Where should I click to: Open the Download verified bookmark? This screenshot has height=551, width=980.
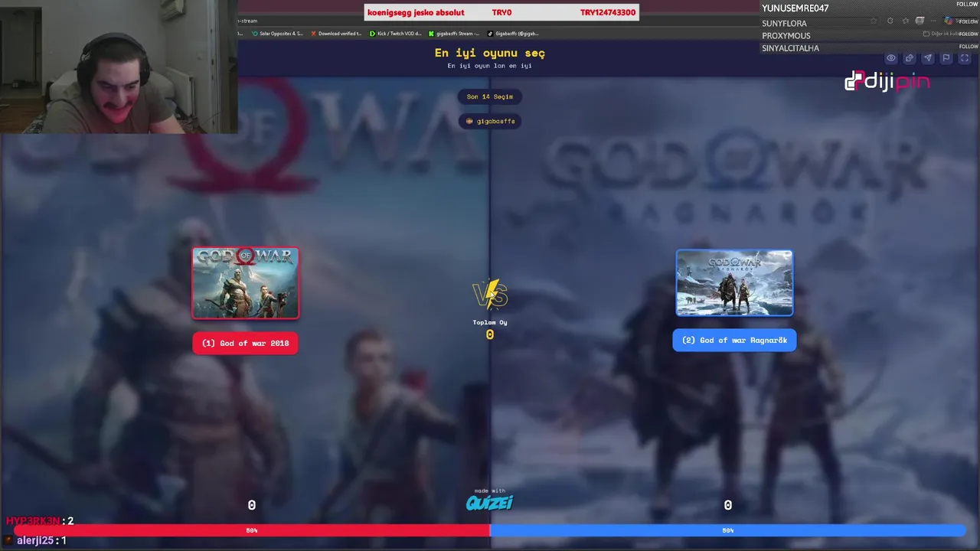(x=336, y=34)
